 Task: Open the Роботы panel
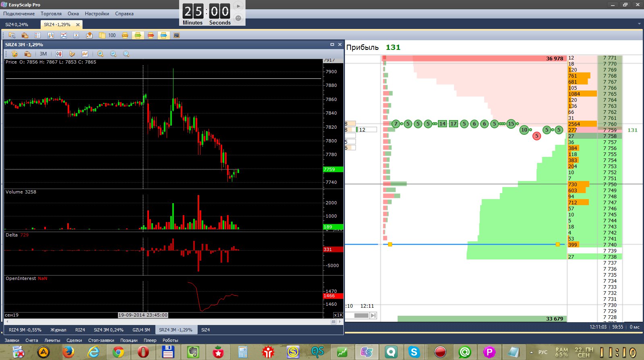170,340
